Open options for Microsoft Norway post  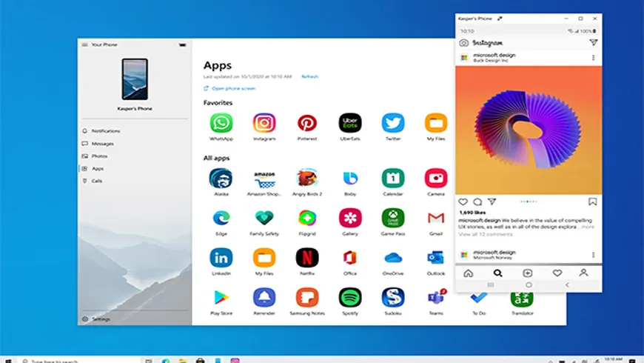pyautogui.click(x=593, y=255)
